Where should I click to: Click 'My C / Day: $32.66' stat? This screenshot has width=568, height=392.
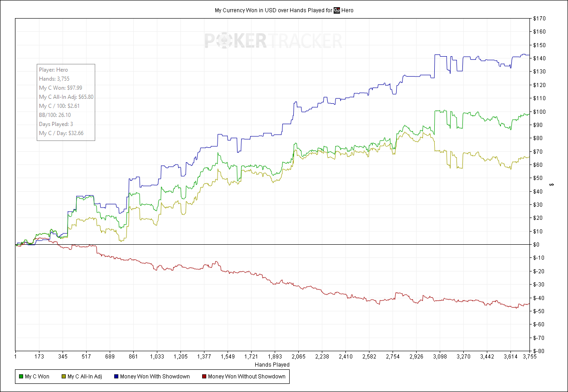61,133
